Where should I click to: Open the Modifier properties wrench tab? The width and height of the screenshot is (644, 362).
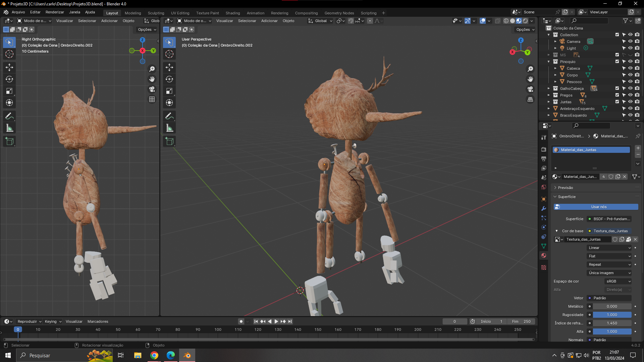coord(544,208)
